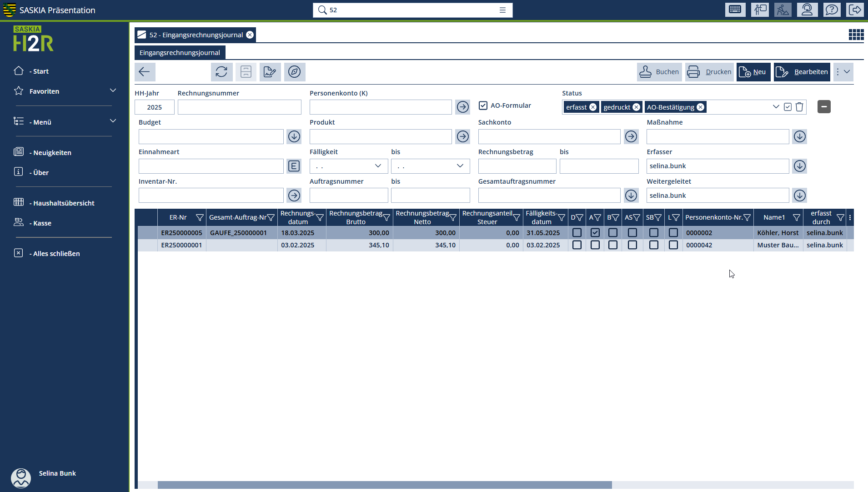This screenshot has height=492, width=868.
Task: Check the D checkbox for ER250000001
Action: click(577, 245)
